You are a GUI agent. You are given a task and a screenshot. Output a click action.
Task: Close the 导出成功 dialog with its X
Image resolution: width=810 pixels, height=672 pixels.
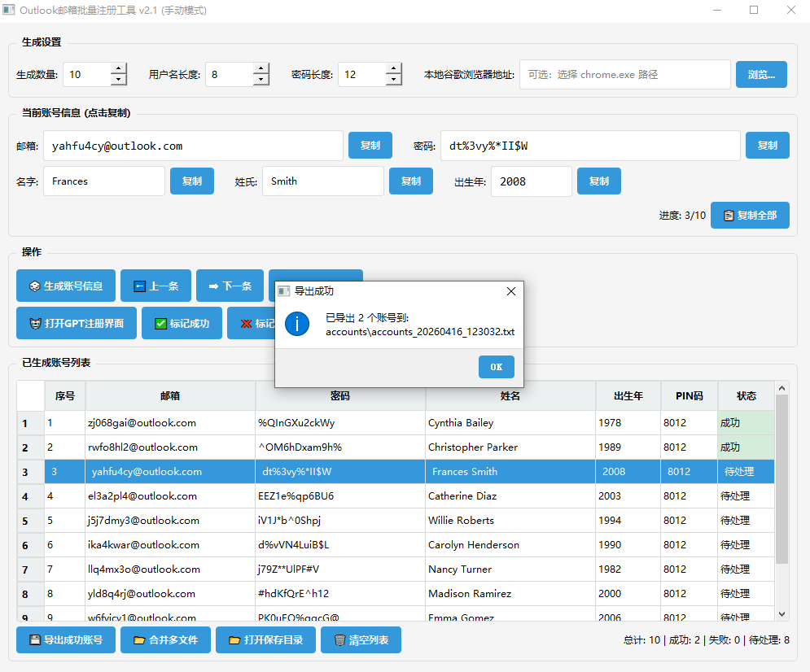[x=510, y=290]
